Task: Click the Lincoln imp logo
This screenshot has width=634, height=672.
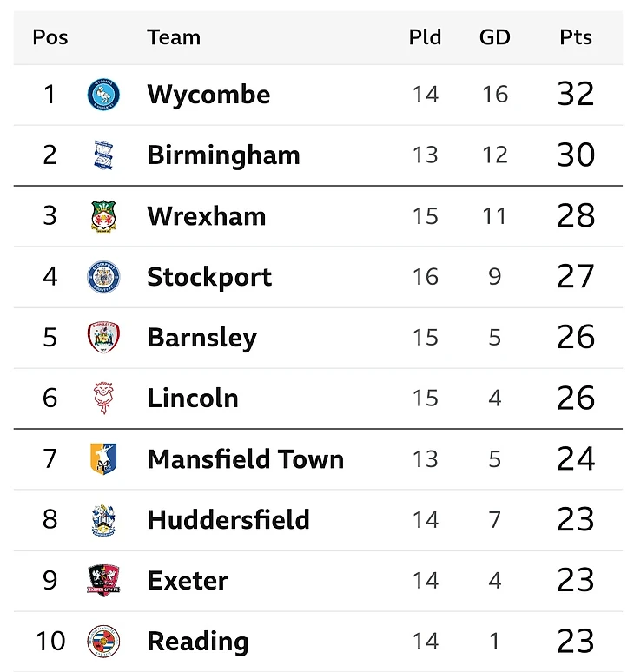Action: (x=103, y=399)
